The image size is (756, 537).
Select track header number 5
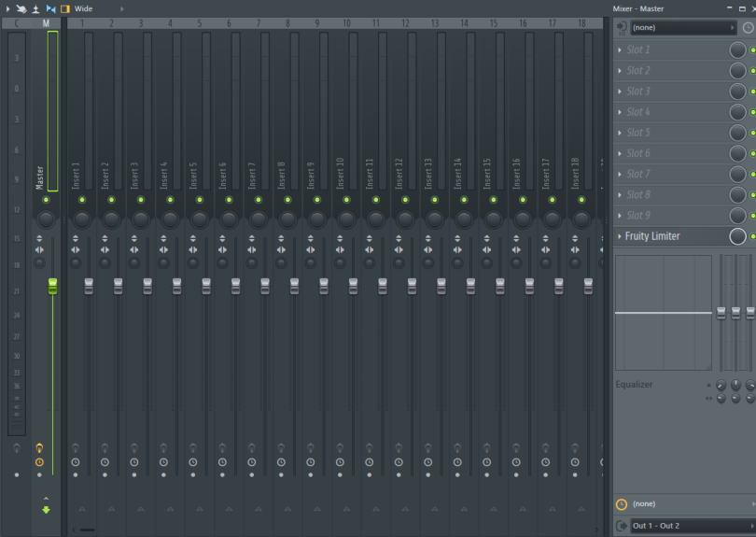200,23
